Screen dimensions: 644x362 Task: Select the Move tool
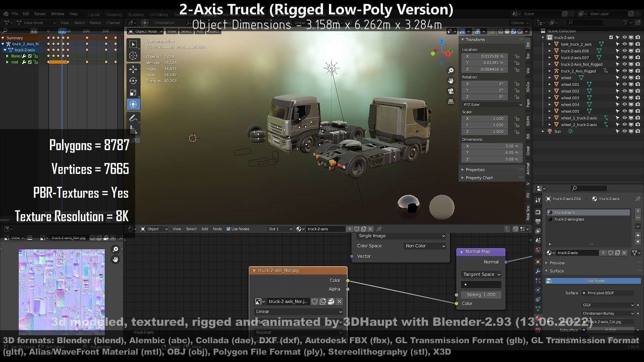pyautogui.click(x=133, y=69)
